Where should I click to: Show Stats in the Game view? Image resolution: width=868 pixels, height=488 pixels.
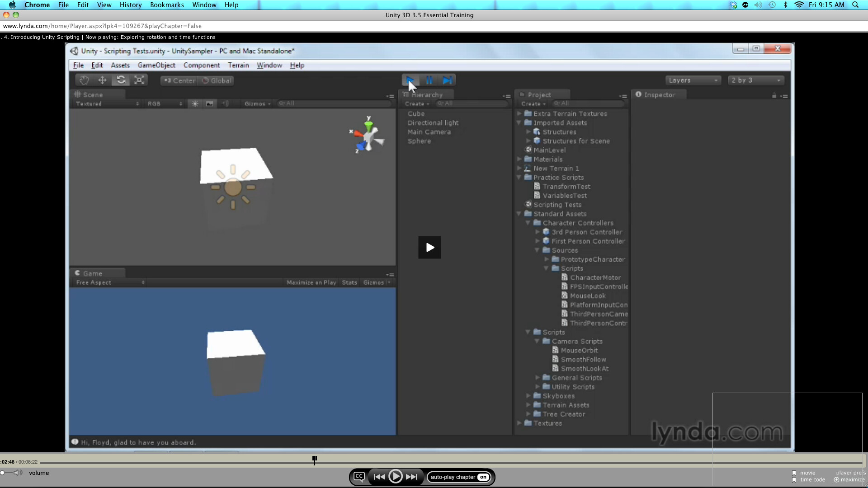click(349, 282)
